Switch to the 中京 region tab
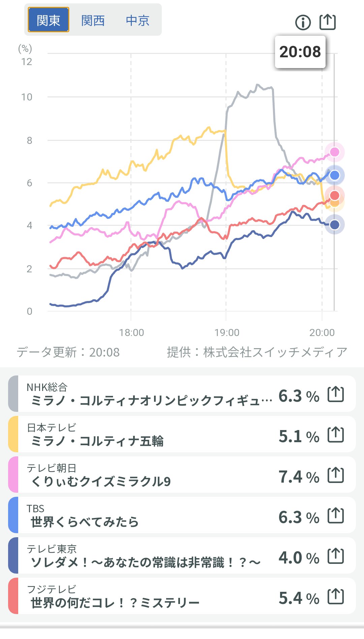The height and width of the screenshot is (639, 364). point(138,20)
